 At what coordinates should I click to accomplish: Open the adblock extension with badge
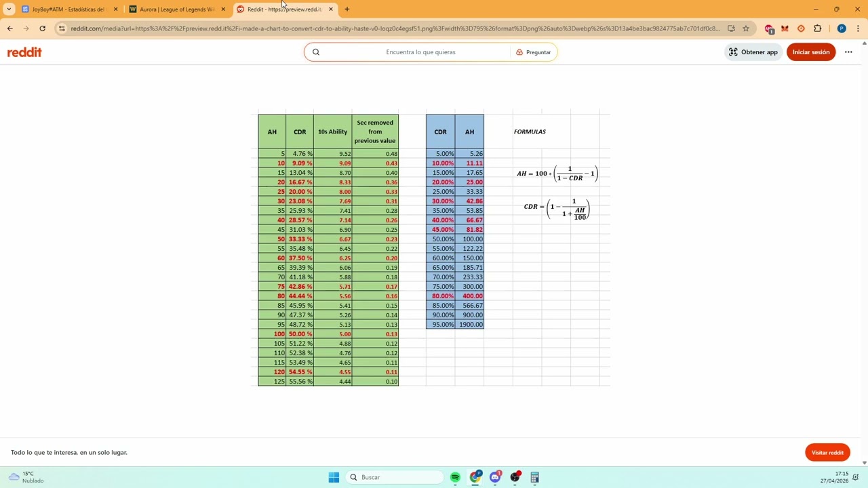click(x=769, y=28)
